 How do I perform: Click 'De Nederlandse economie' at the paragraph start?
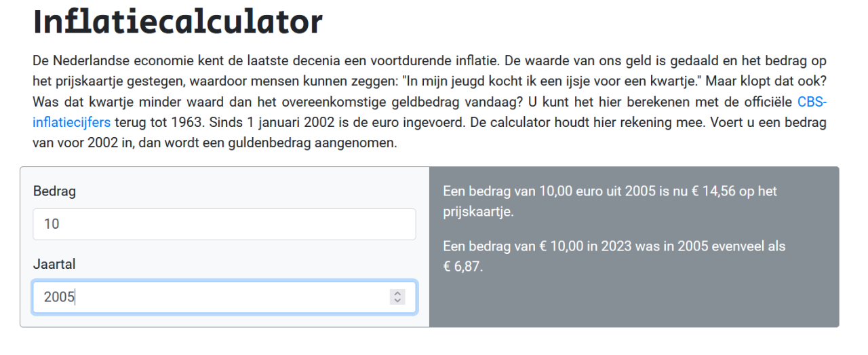pos(108,60)
